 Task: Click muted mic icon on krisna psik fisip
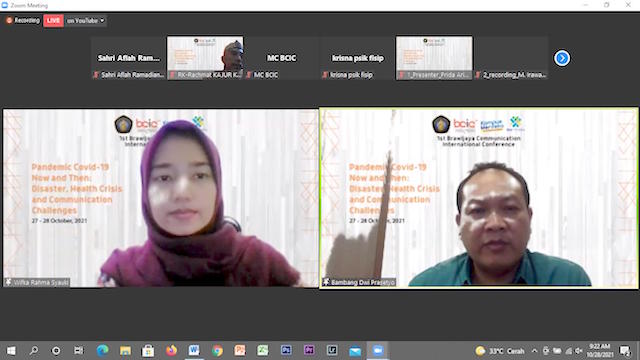click(325, 75)
